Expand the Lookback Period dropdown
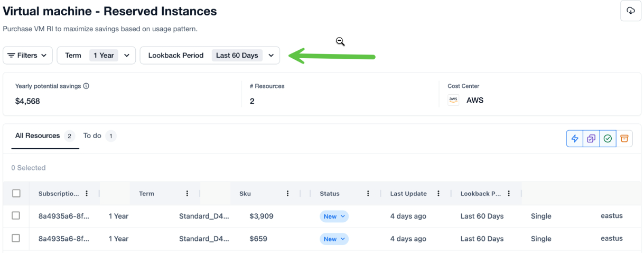644x253 pixels. pos(210,56)
